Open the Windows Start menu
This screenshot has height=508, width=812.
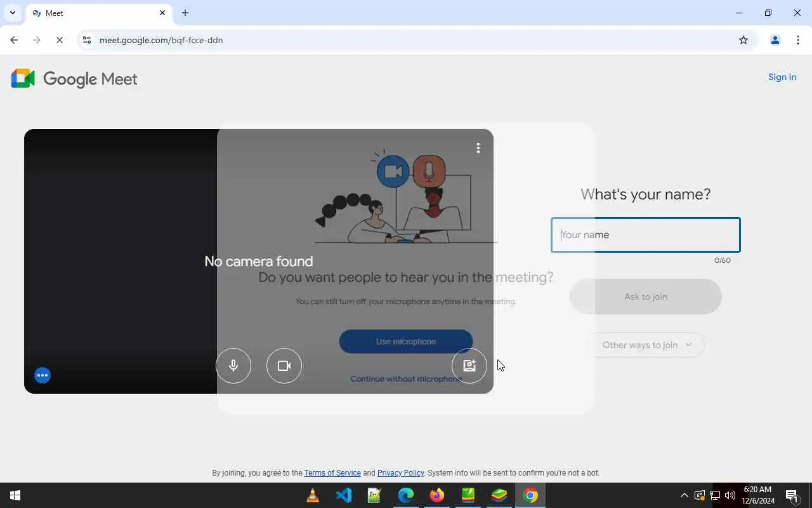click(x=15, y=495)
